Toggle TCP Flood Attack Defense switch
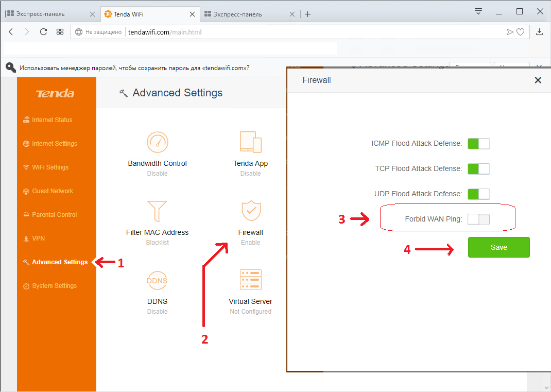This screenshot has width=551, height=392. click(x=478, y=169)
